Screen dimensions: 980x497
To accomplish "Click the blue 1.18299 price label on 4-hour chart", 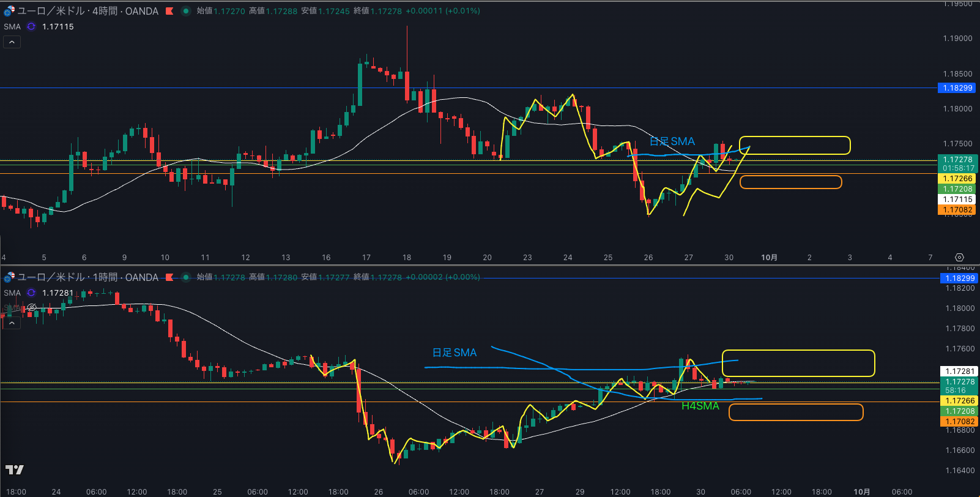I will 957,88.
